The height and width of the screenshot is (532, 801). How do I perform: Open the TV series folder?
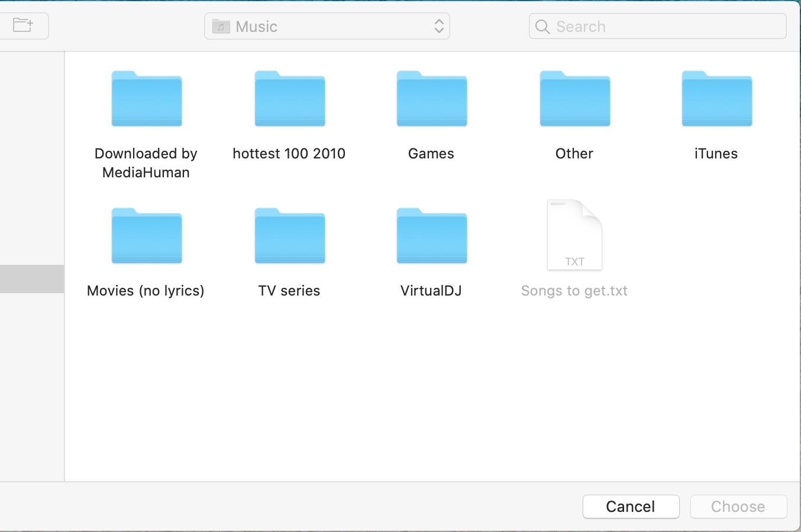(289, 235)
